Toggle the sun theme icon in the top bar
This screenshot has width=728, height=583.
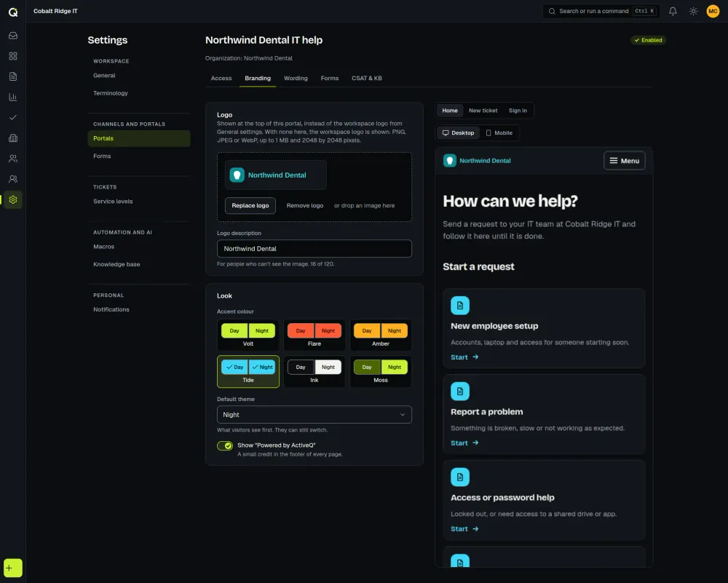[x=693, y=11]
